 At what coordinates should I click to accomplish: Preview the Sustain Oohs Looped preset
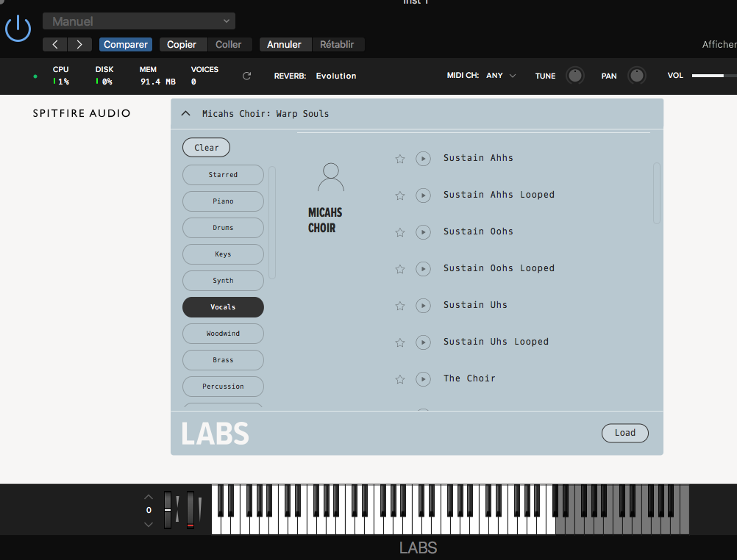pyautogui.click(x=423, y=269)
